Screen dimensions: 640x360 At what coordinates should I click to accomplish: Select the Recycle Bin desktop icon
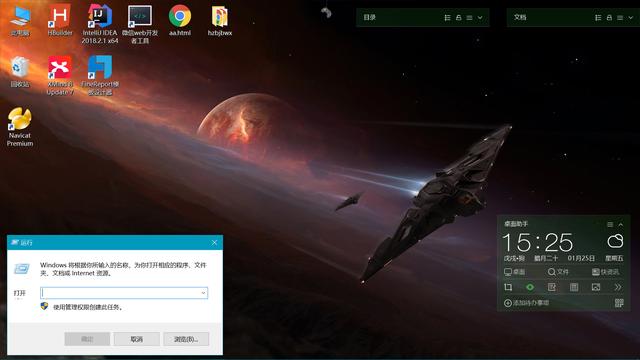pyautogui.click(x=20, y=72)
